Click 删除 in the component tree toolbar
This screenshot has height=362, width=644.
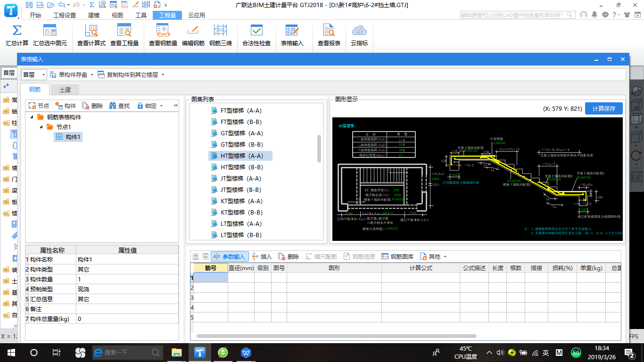point(92,106)
